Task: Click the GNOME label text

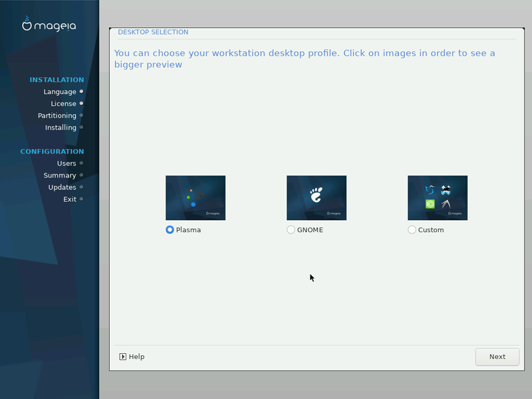Action: tap(310, 229)
